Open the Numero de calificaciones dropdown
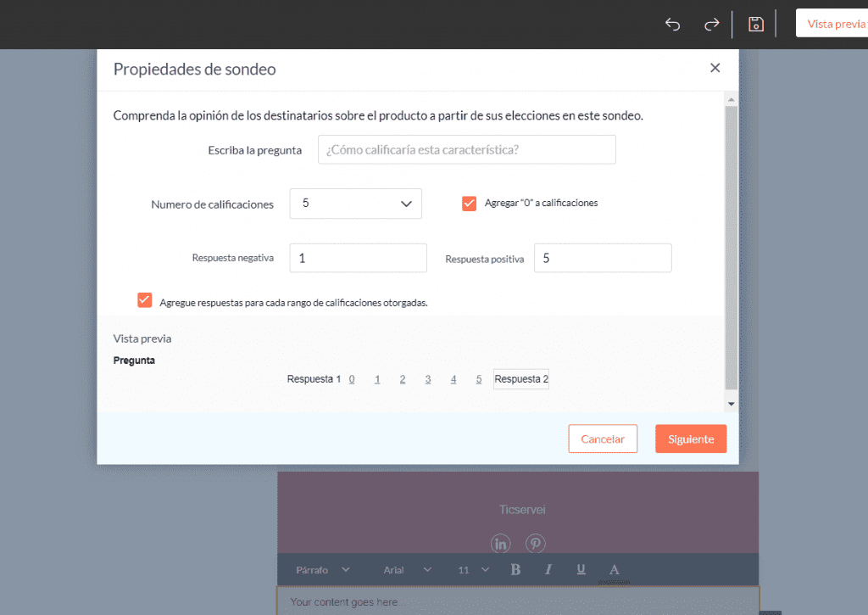Viewport: 868px width, 615px height. tap(355, 204)
